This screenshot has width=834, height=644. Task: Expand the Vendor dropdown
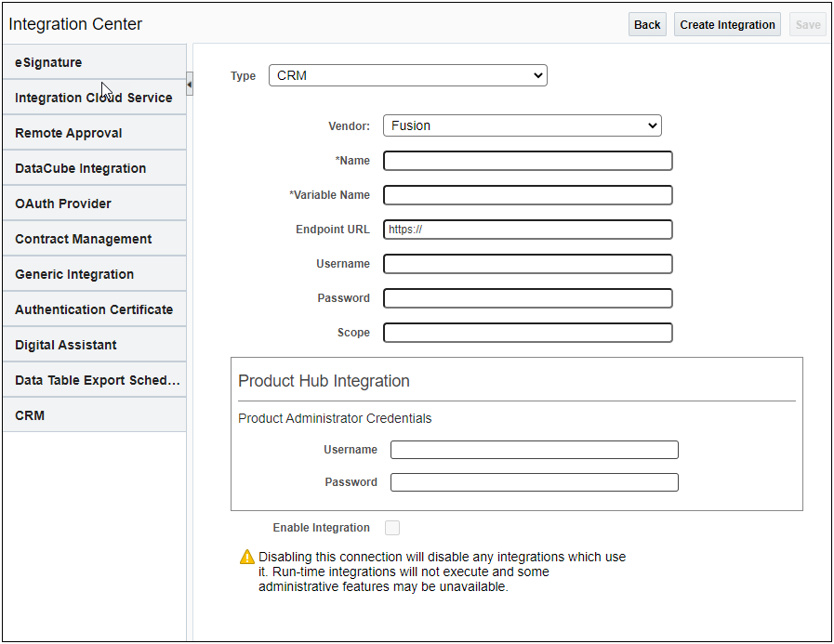click(522, 125)
